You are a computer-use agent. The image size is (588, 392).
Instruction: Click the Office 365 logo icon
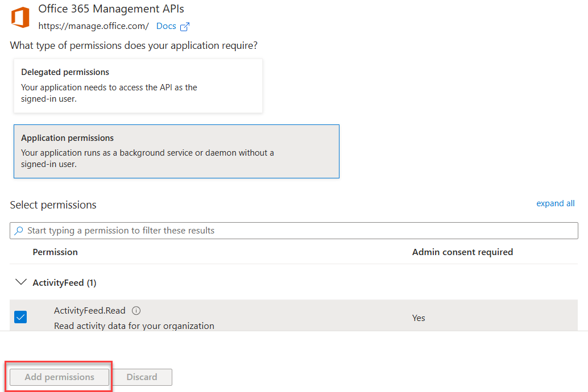click(20, 17)
